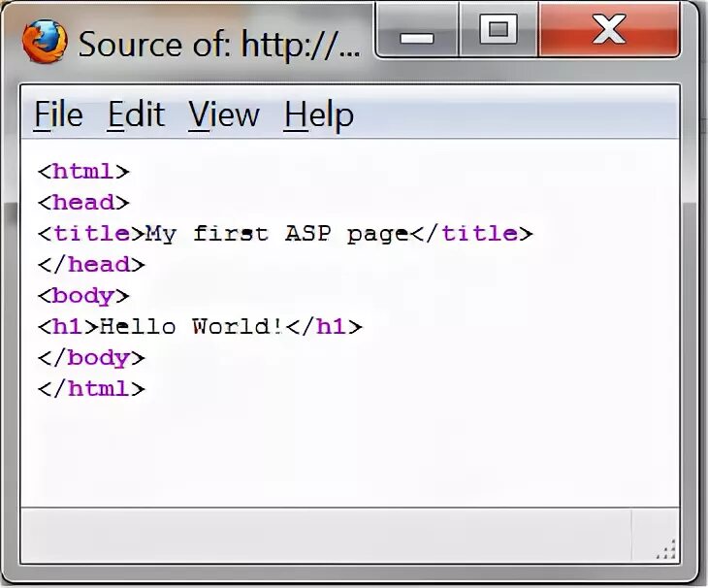Open the Help menu
The height and width of the screenshot is (588, 708).
tap(319, 115)
